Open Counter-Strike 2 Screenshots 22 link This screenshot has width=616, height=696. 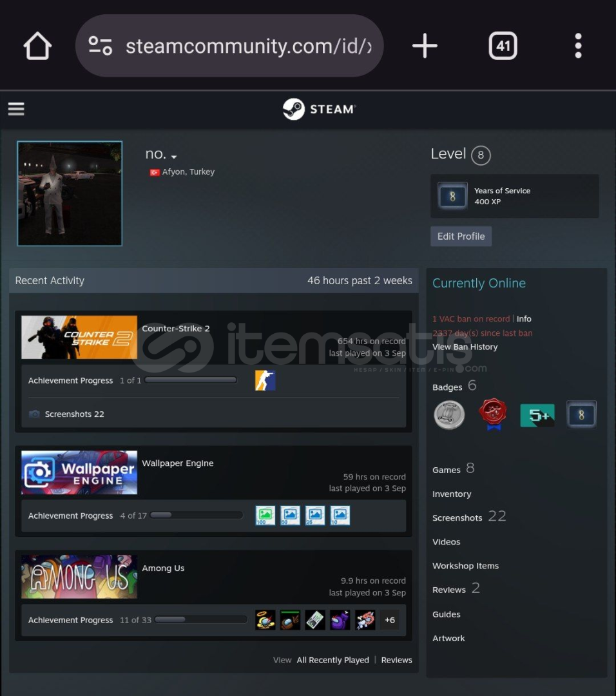pyautogui.click(x=74, y=414)
